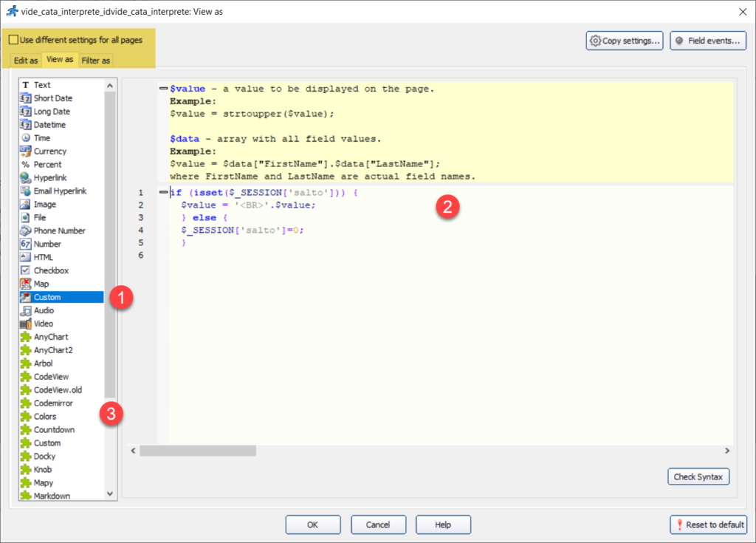Click the Check Syntax button
The image size is (756, 543).
tap(698, 477)
